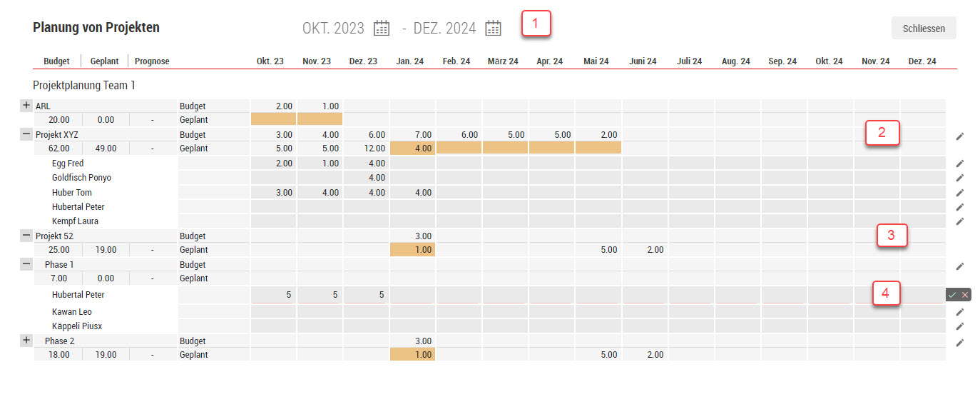Image resolution: width=980 pixels, height=412 pixels.
Task: Click Hubertal Peter's empty Feb. 24 input
Action: (459, 294)
